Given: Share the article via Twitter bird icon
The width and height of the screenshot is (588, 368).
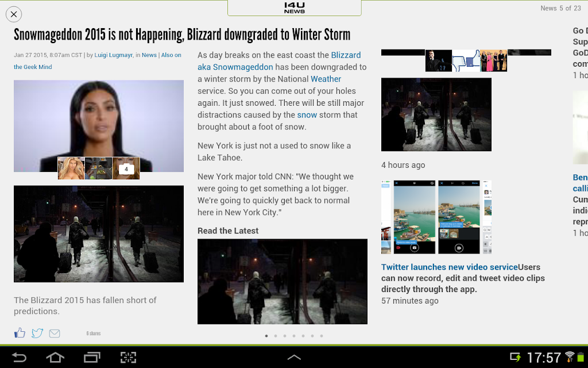Looking at the screenshot, I should coord(37,333).
